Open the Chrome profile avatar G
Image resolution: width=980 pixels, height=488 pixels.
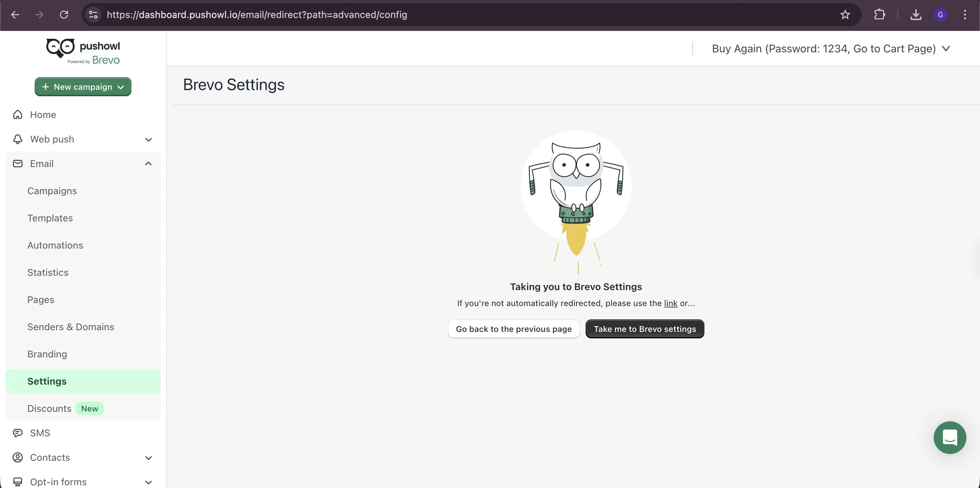941,15
